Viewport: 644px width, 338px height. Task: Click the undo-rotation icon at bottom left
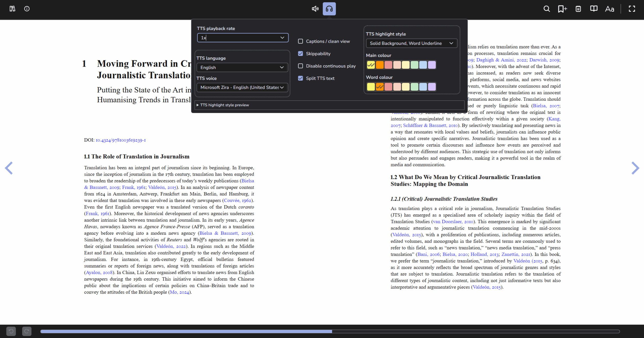11,331
